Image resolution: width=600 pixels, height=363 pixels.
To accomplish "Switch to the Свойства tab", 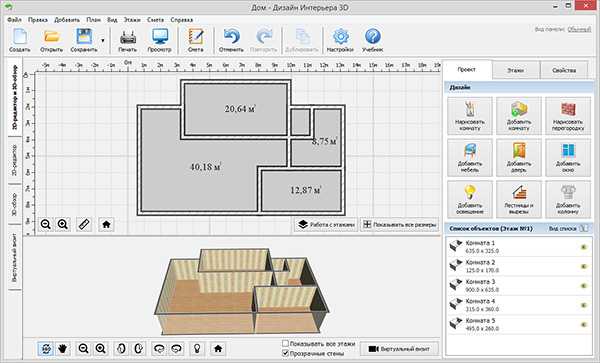I will 564,70.
